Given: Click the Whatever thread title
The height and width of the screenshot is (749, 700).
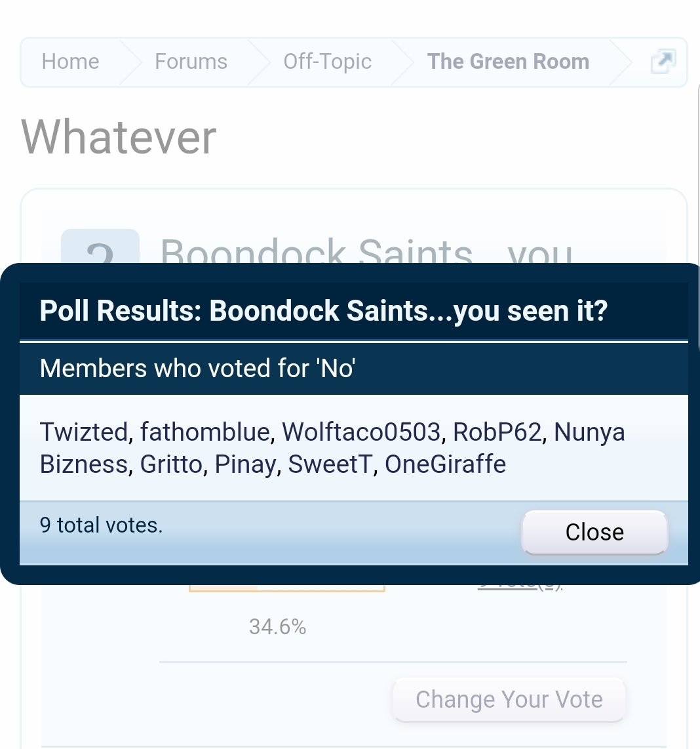Looking at the screenshot, I should (x=119, y=137).
